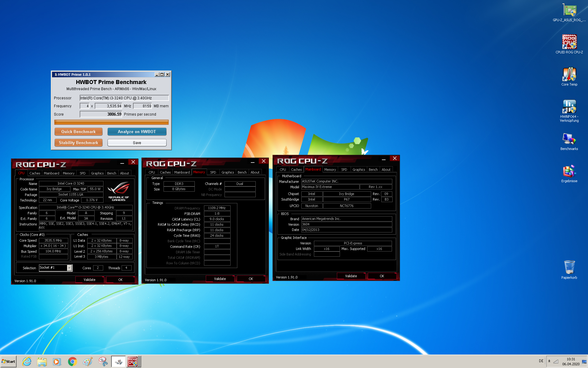
Task: Click OK in Memory window
Action: point(251,279)
